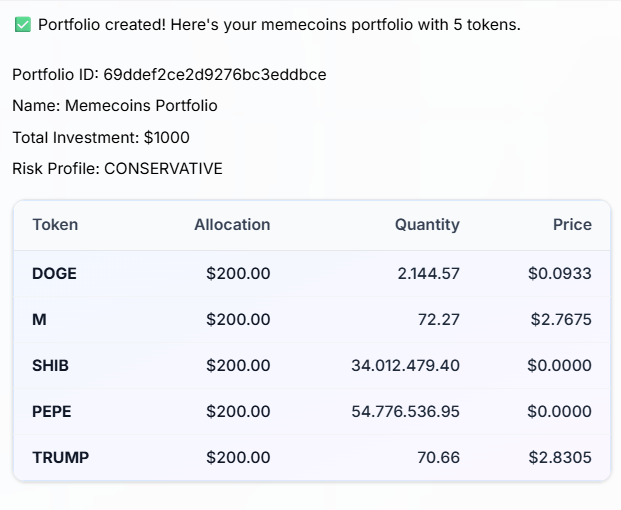Screen dimensions: 621x510
Task: Click M price $2.7675
Action: [x=561, y=320]
